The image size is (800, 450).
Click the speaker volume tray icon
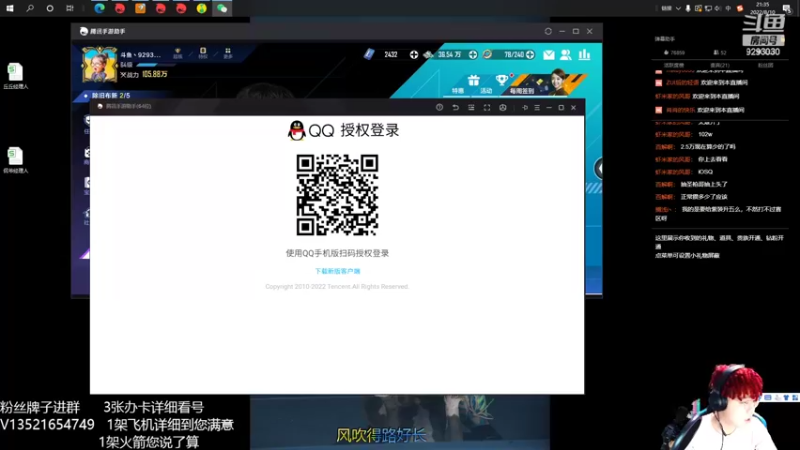tap(718, 8)
